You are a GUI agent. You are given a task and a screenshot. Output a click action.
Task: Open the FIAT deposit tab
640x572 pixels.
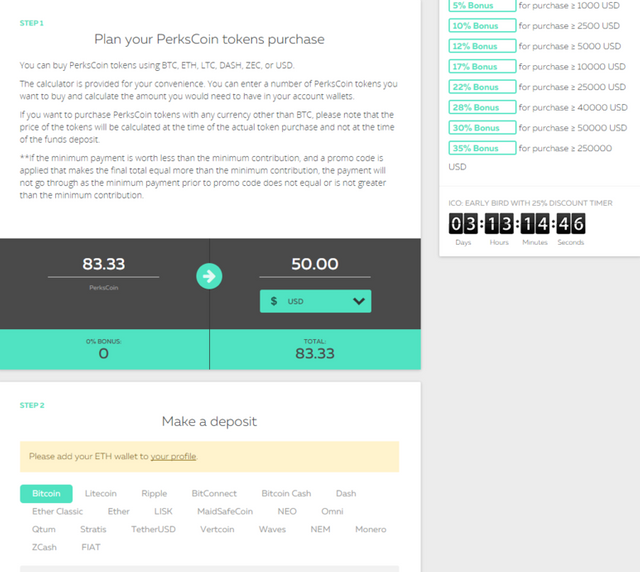(91, 548)
